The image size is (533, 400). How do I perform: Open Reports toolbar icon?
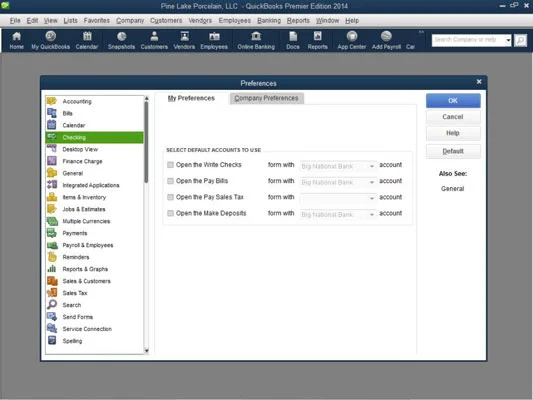(317, 40)
